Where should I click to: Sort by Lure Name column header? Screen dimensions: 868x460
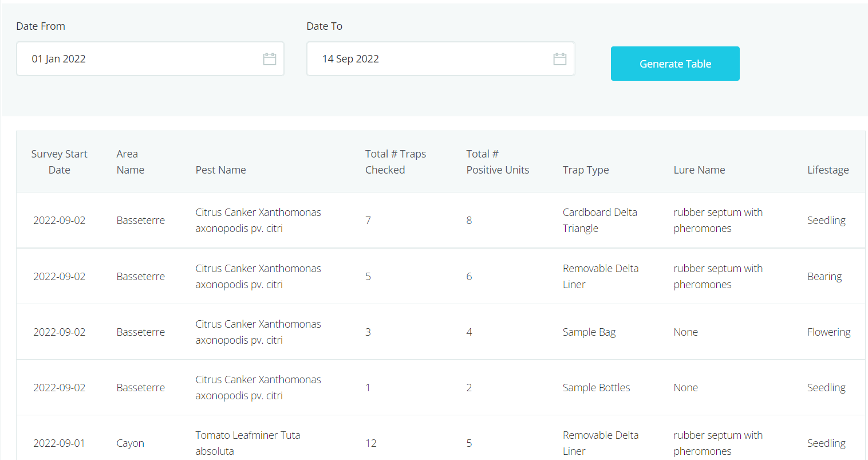coord(699,170)
